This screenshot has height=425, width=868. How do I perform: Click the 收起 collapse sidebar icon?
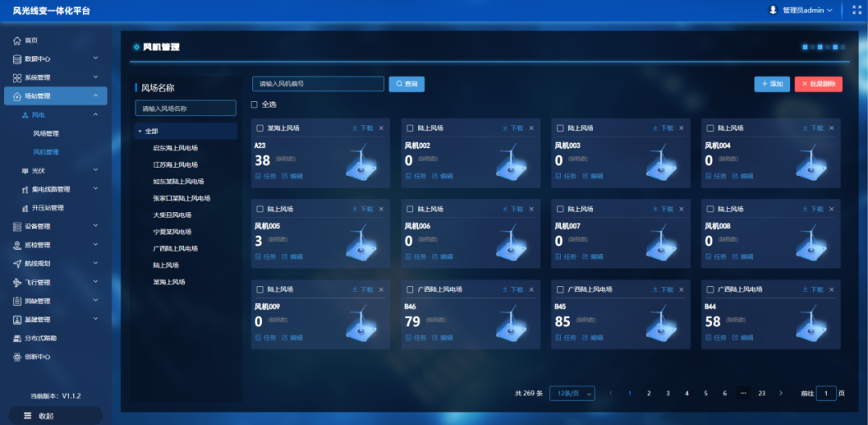(27, 415)
